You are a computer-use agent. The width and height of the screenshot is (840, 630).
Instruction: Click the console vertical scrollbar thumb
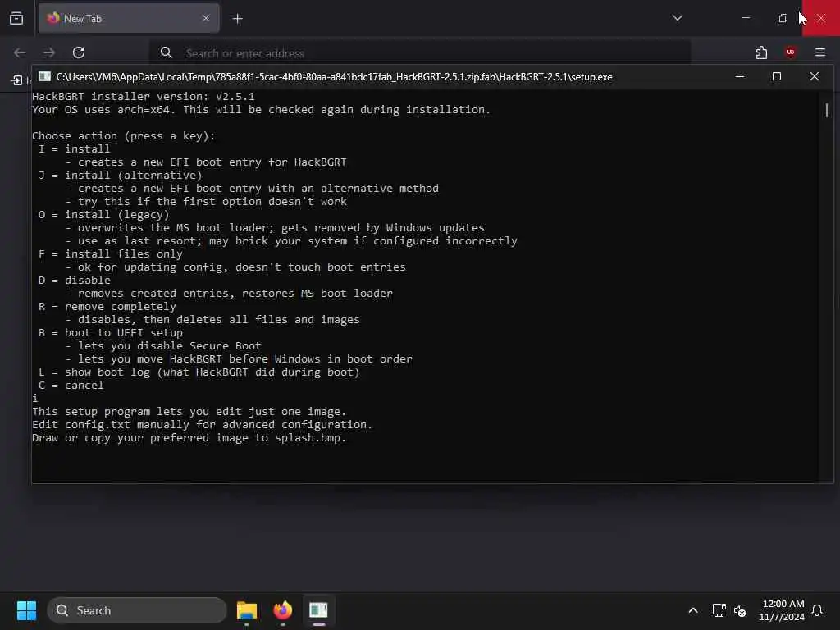(x=827, y=111)
